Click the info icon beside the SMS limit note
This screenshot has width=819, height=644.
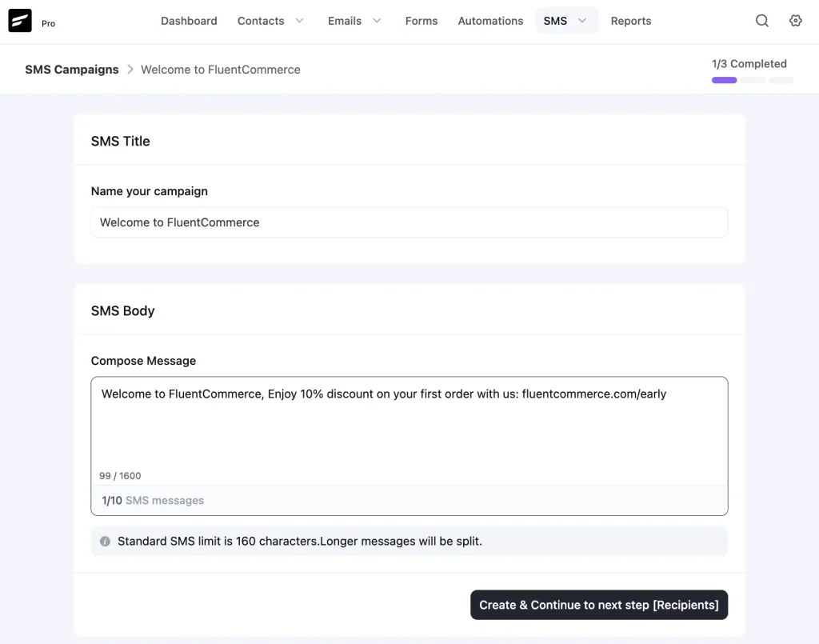[x=105, y=541]
